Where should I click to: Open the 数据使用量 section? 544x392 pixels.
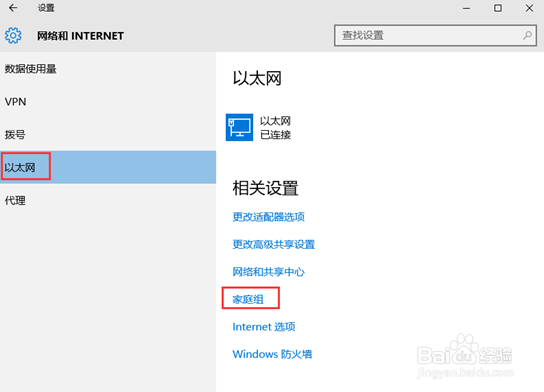[x=108, y=69]
